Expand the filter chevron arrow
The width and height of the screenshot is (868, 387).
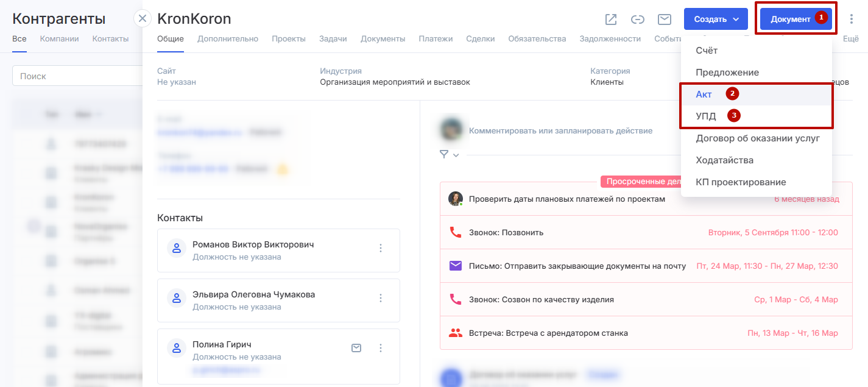click(x=456, y=155)
